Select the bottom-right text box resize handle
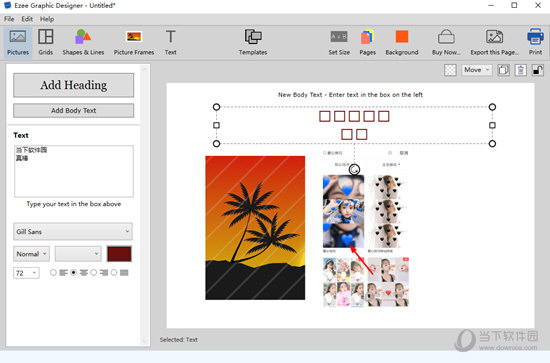This screenshot has height=363, width=550. coord(492,143)
